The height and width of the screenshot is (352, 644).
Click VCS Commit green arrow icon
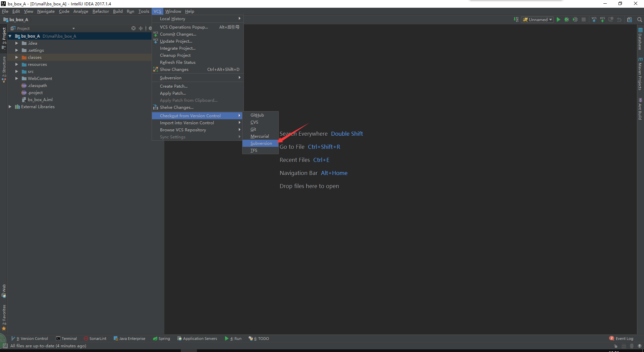point(602,19)
